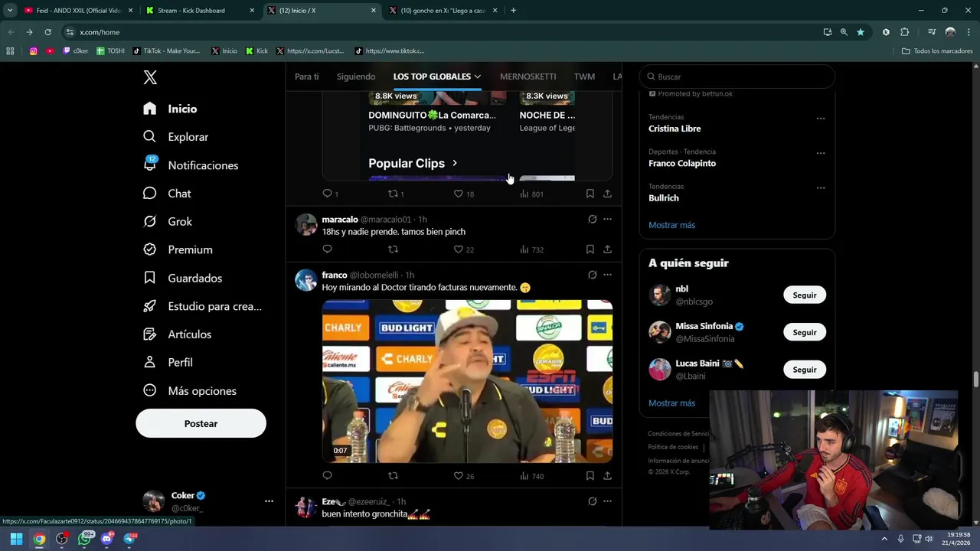Screen dimensions: 980x551
Task: Open Popular Clips link
Action: pos(413,163)
